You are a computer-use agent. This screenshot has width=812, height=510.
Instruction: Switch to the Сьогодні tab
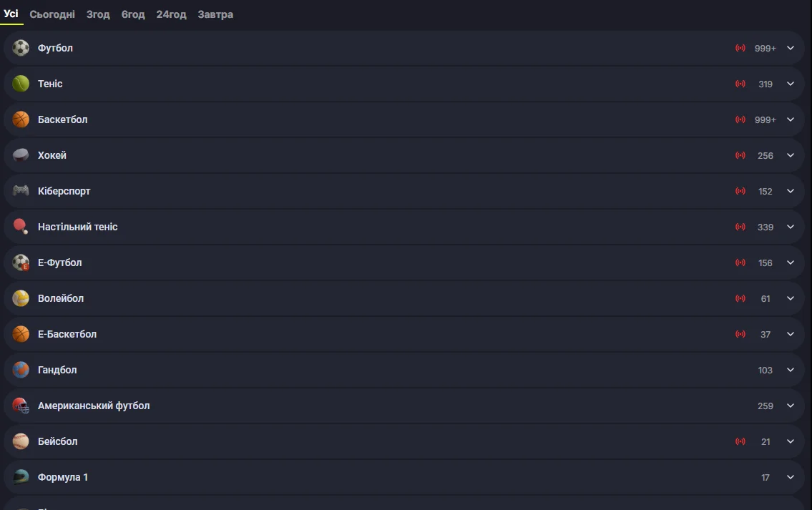52,14
